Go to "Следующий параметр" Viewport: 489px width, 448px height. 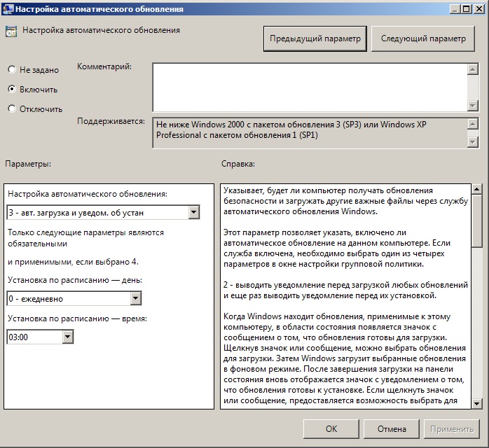[x=423, y=38]
